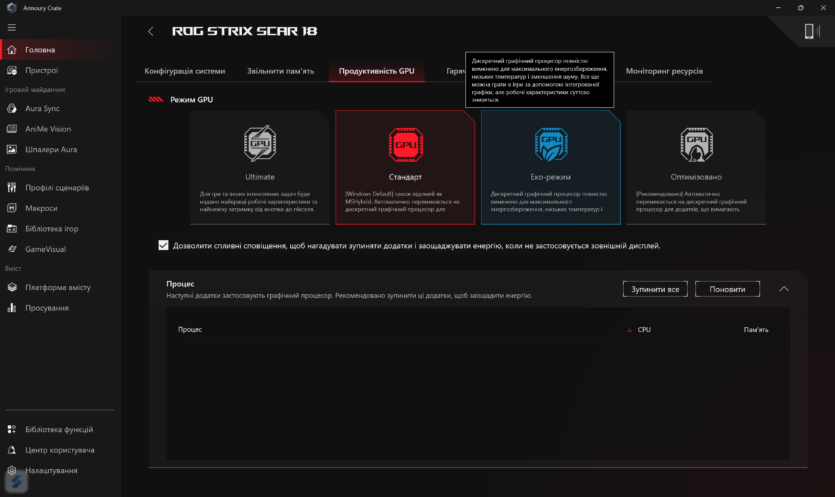Go back with the arrow icon
The image size is (835, 497).
[x=151, y=31]
